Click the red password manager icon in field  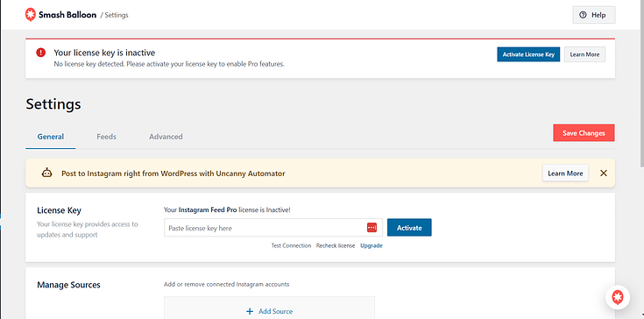click(x=372, y=228)
